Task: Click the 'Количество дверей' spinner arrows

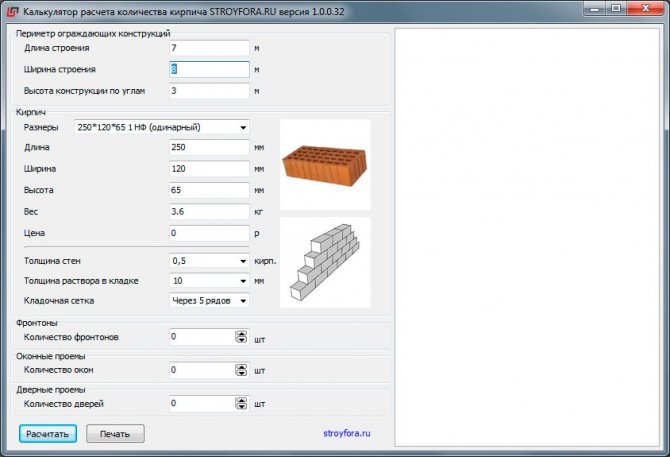Action: tap(240, 404)
